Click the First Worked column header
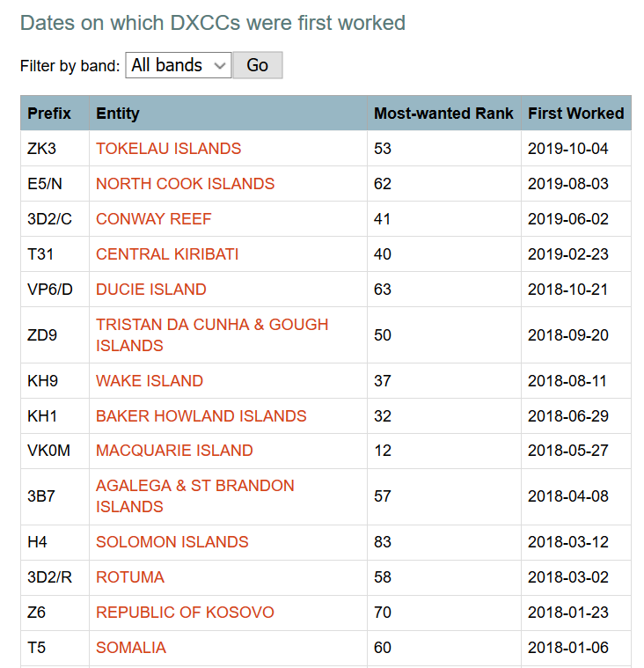The height and width of the screenshot is (668, 644). (x=575, y=114)
